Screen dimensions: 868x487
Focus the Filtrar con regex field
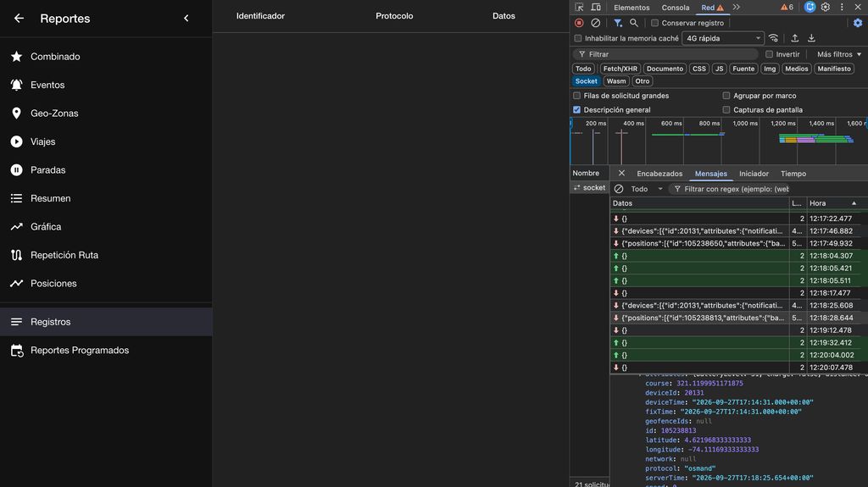click(731, 189)
